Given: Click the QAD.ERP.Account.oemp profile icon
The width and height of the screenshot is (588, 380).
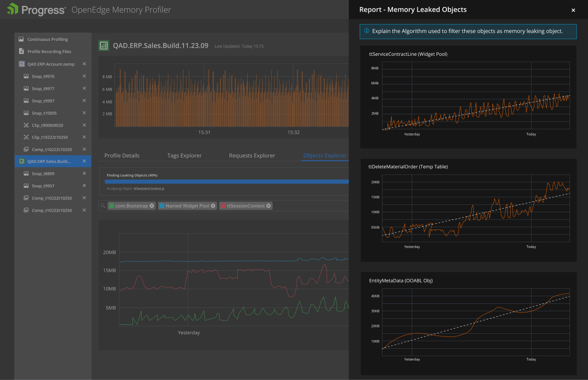Looking at the screenshot, I should tap(21, 64).
